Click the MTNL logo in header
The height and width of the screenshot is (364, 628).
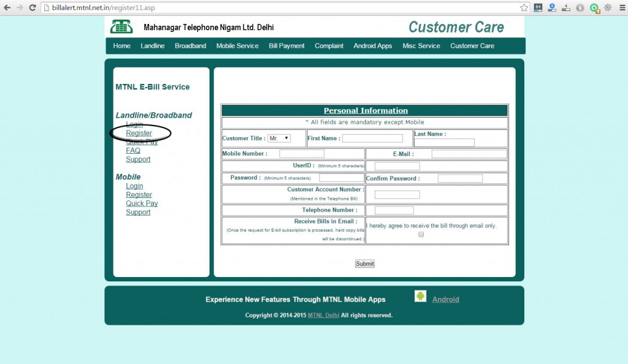pyautogui.click(x=121, y=27)
